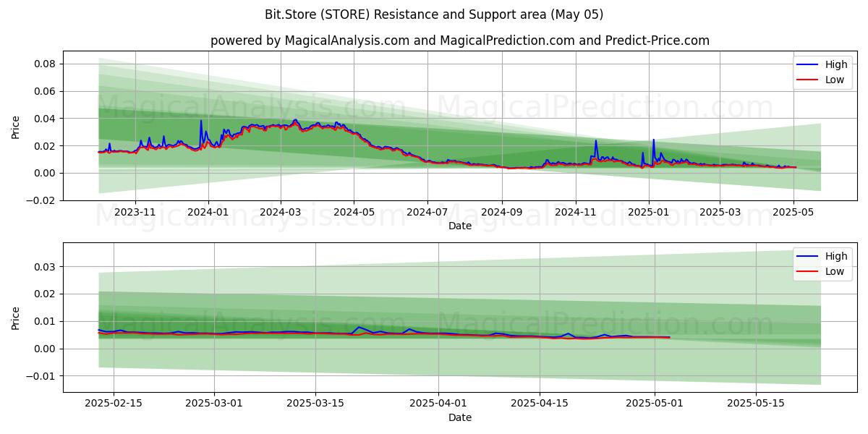Click the '2025-01' x-axis label in top chart
Screen dimensions: 868x434
tap(648, 212)
